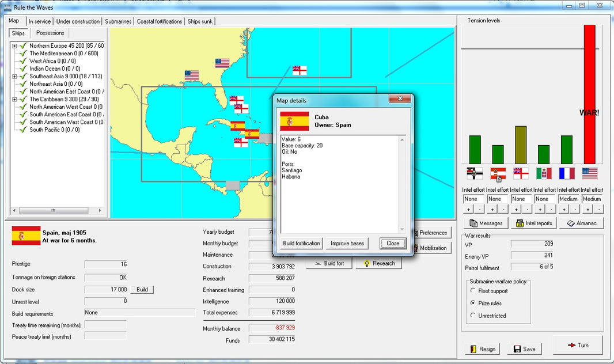Click the Research lightbulb button

378,263
